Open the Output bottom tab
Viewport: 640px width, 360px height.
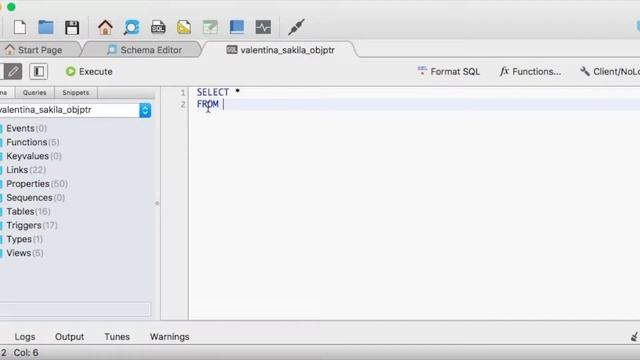coord(69,337)
